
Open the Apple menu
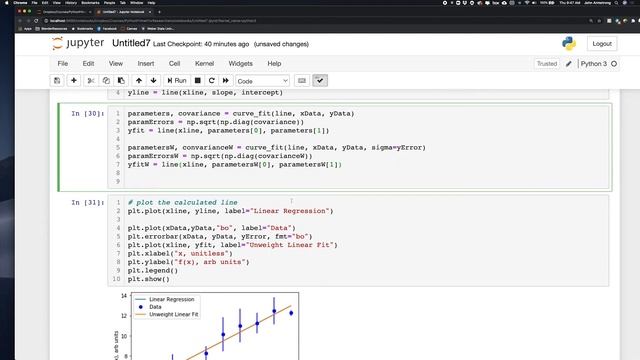(7, 3)
